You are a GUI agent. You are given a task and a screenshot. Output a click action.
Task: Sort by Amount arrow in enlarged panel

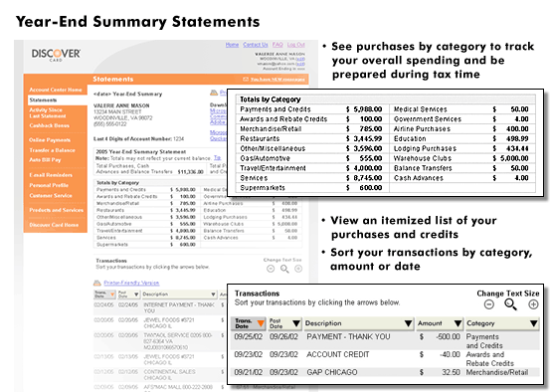[x=458, y=323]
